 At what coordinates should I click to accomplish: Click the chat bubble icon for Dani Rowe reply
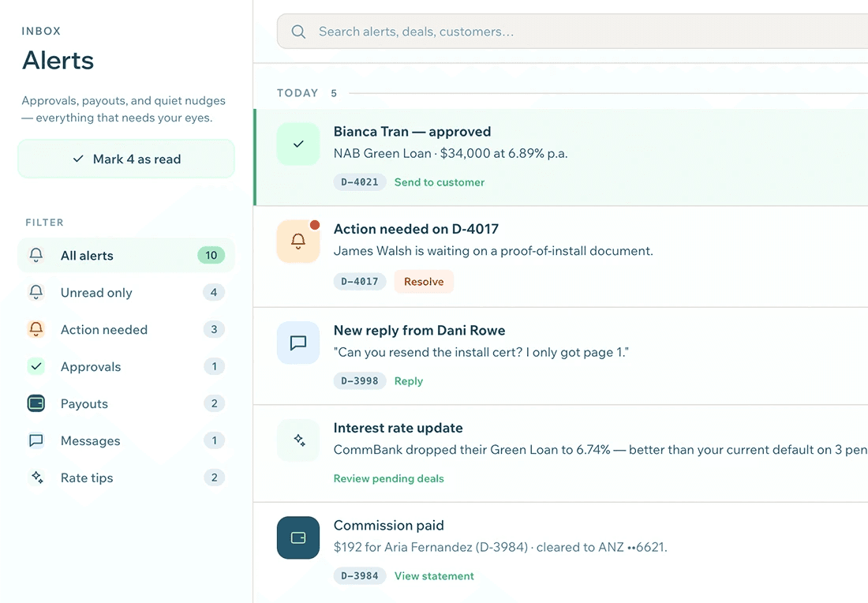[x=298, y=343]
